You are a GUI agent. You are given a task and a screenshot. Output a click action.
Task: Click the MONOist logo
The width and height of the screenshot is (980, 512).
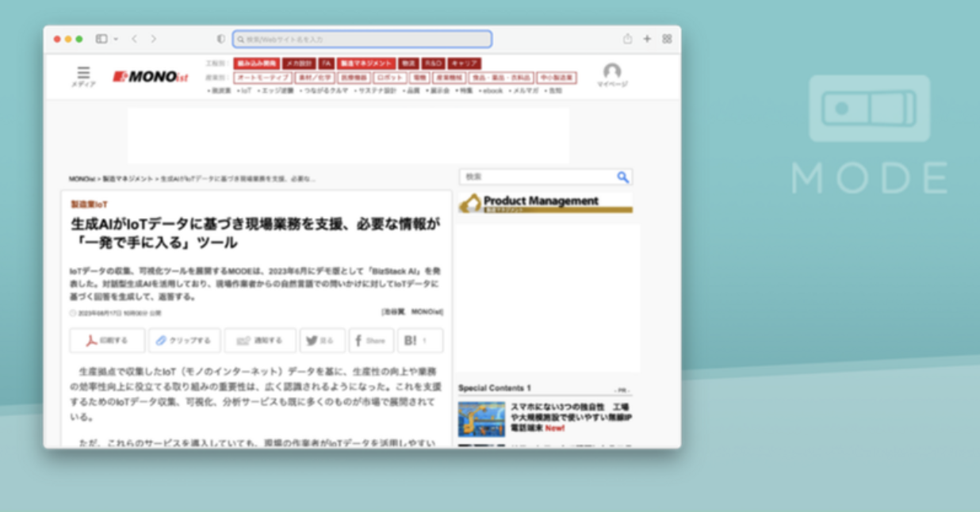click(x=151, y=77)
